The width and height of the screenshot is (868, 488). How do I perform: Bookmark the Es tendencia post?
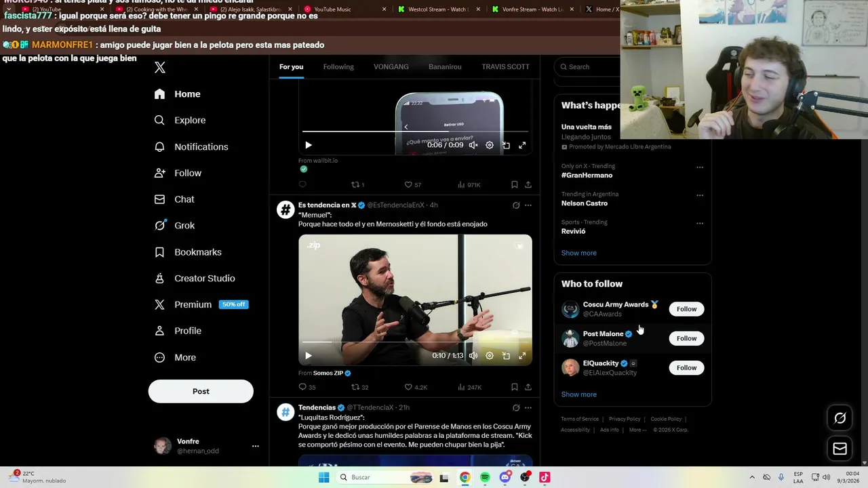[515, 387]
